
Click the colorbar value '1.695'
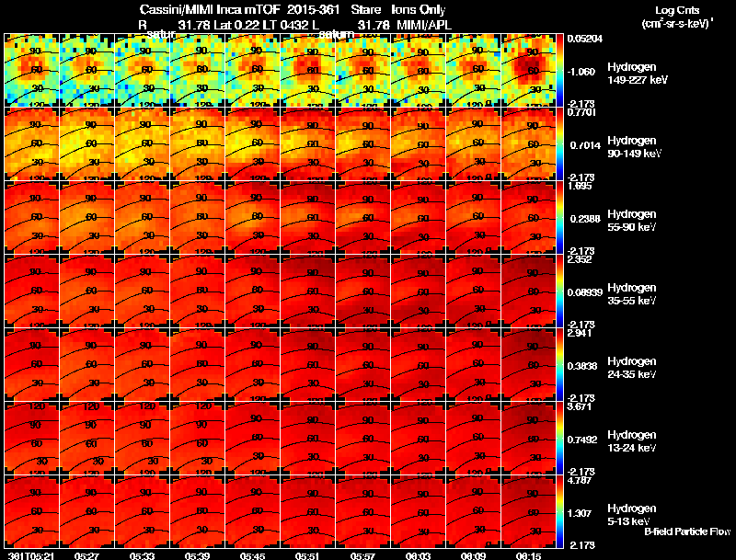click(x=580, y=186)
